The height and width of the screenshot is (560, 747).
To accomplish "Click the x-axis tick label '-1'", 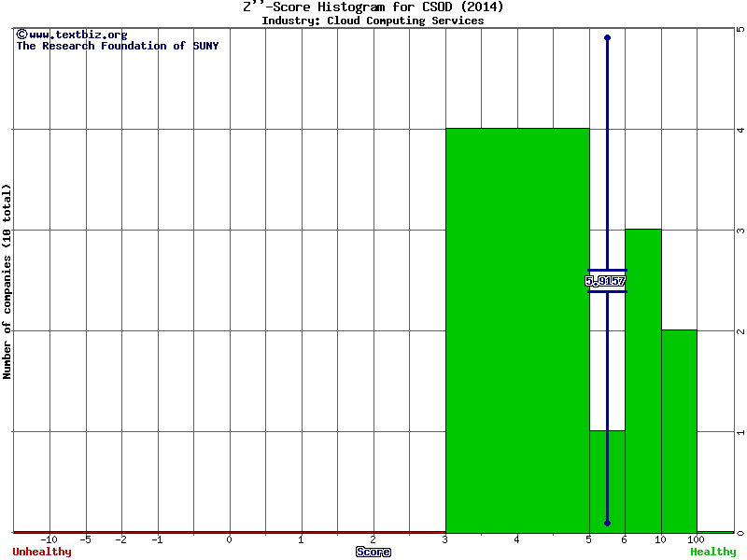I will click(157, 539).
